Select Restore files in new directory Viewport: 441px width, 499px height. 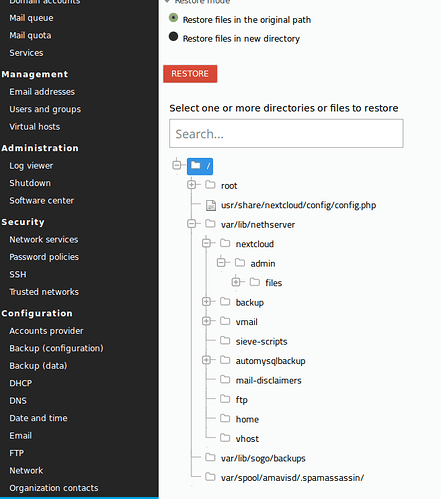click(173, 36)
